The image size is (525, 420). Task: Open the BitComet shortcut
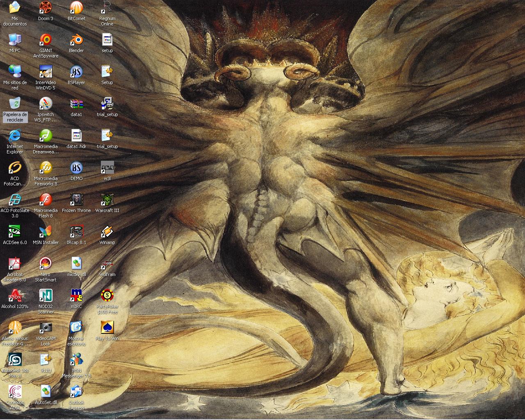pos(76,7)
